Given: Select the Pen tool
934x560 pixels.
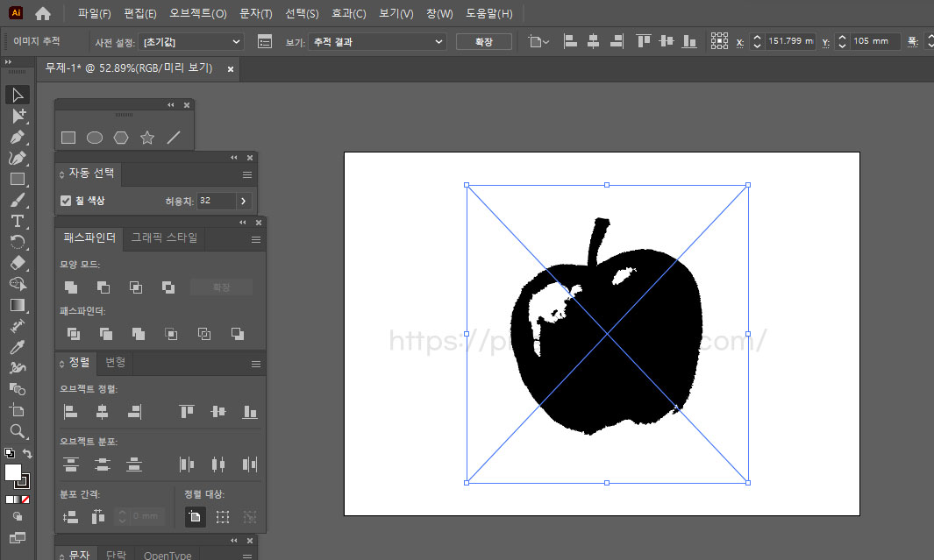Looking at the screenshot, I should click(x=18, y=137).
